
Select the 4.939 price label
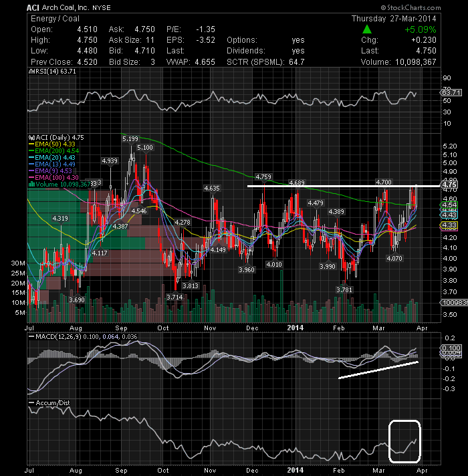[x=110, y=161]
